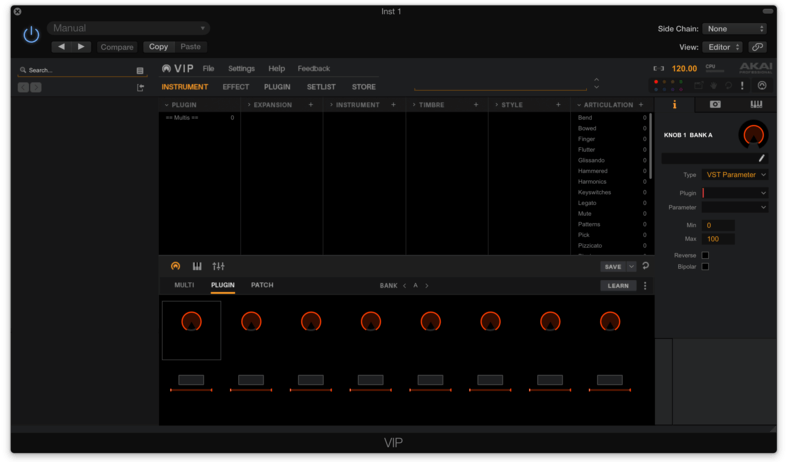
Task: Click the browser forward arrow button
Action: pos(36,87)
